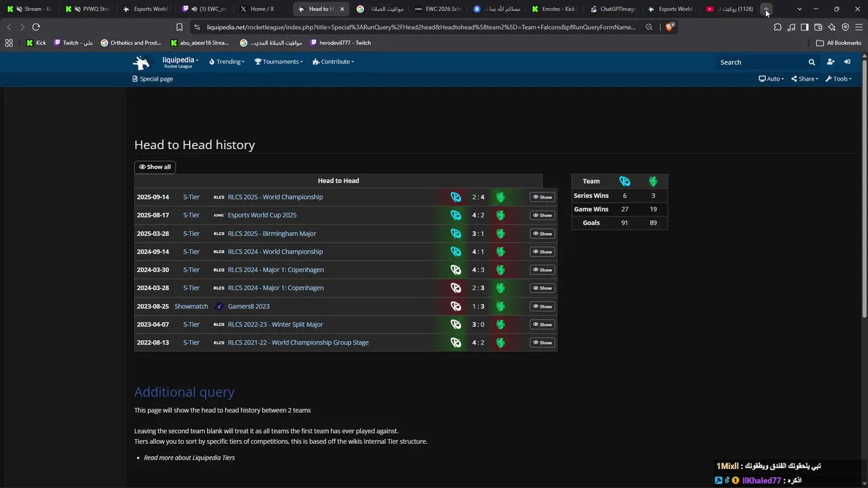Open the browser tab search chevron

(x=800, y=9)
